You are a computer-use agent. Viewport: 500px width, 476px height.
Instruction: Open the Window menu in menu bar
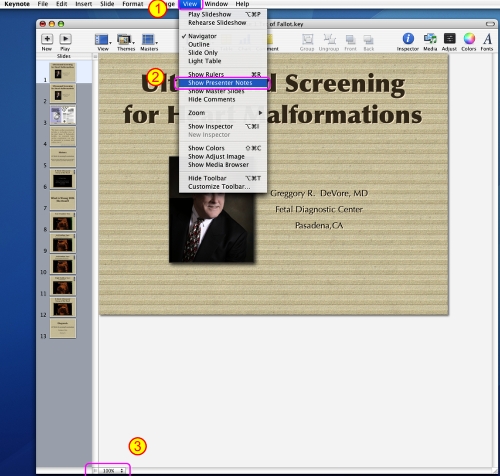pos(216,4)
